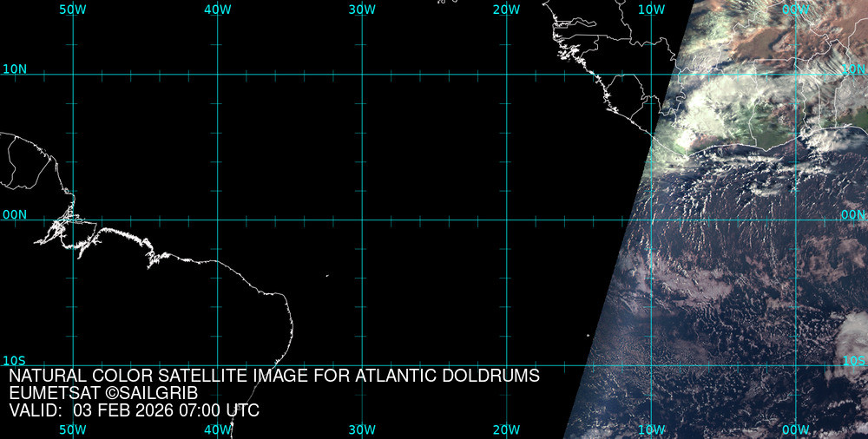The image size is (868, 439).
Task: Click the 10N latitude label on left edge
Action: tap(15, 69)
